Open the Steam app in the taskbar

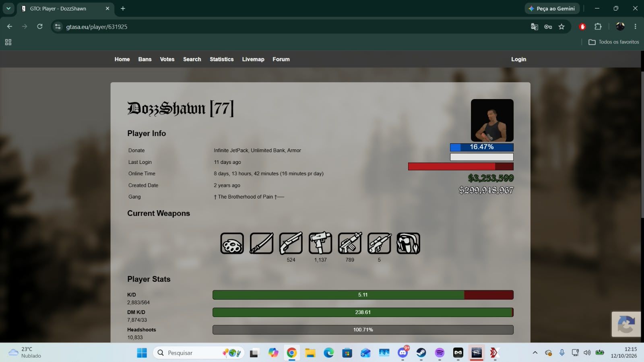(421, 353)
